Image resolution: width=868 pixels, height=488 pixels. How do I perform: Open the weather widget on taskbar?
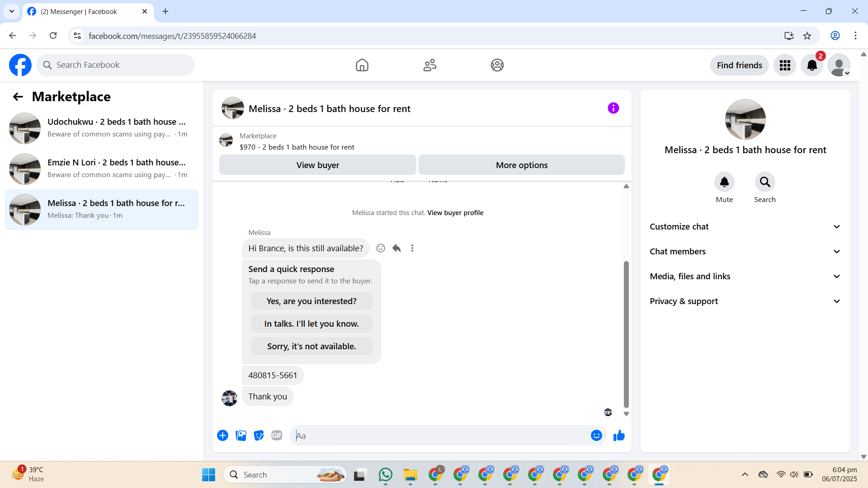(x=28, y=474)
